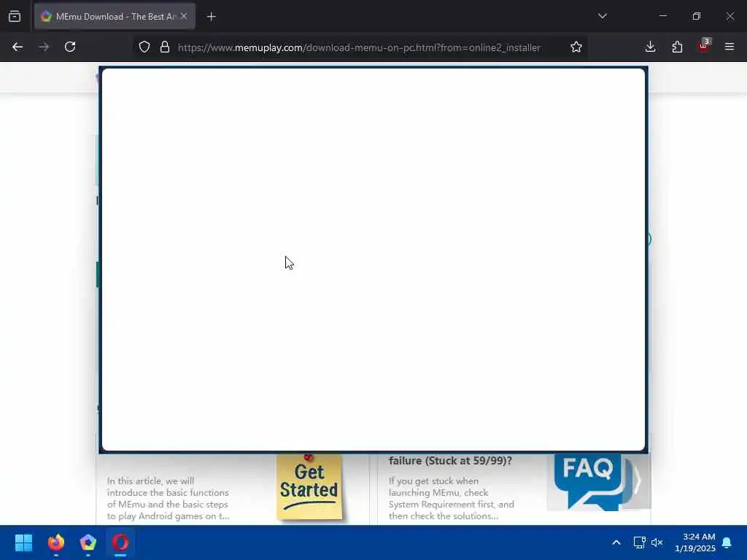Expand the list all tabs chevron
This screenshot has width=747, height=560.
(x=602, y=16)
